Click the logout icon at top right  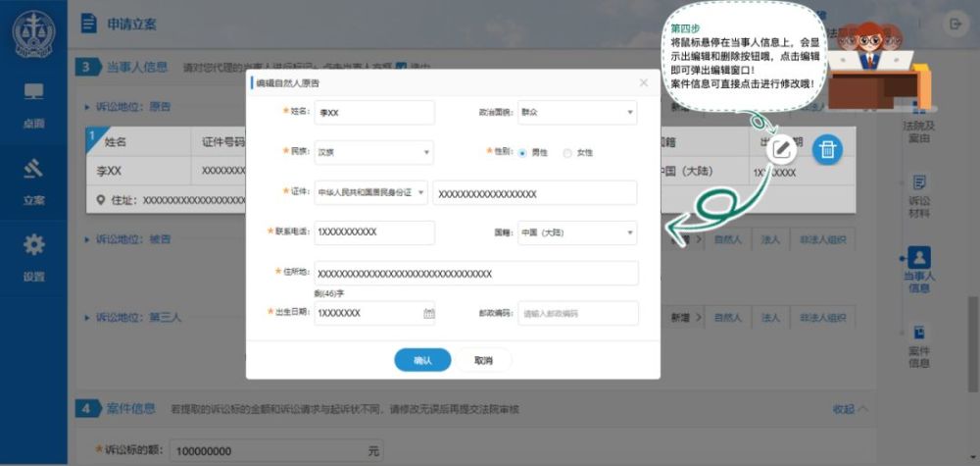coord(955,24)
